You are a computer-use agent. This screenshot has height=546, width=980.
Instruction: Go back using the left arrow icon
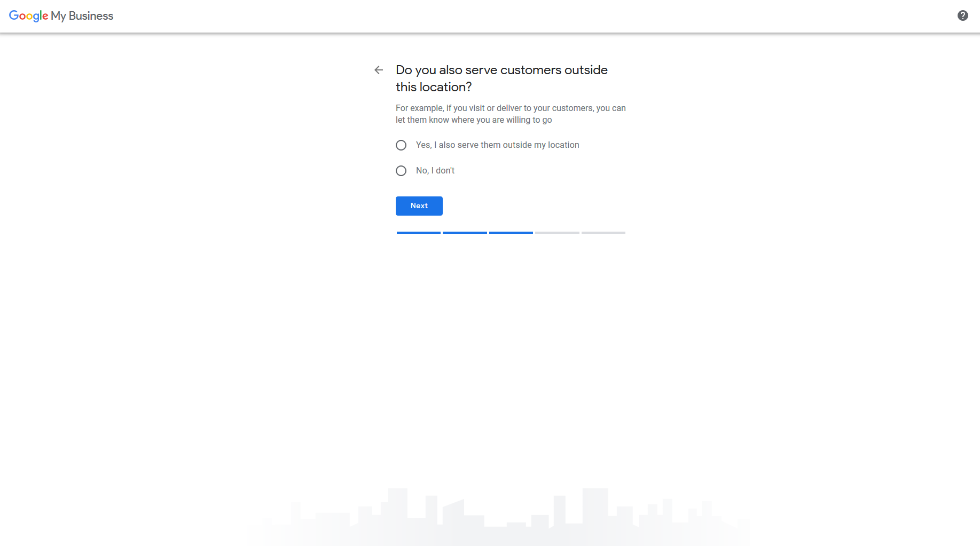tap(379, 70)
